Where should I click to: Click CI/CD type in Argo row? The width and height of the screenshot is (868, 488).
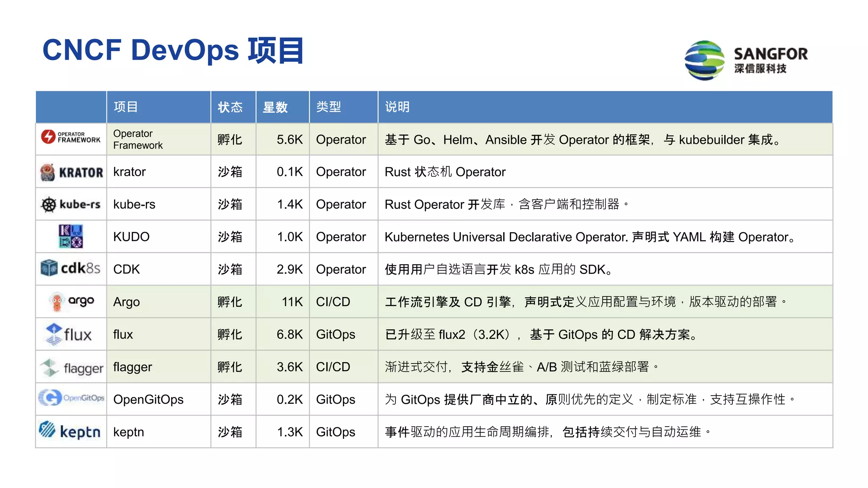coord(333,302)
